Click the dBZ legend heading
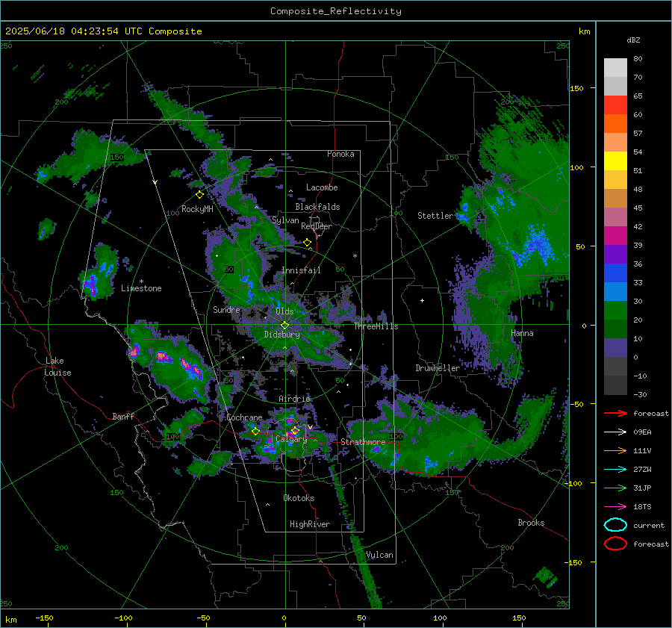This screenshot has height=628, width=672. (633, 40)
